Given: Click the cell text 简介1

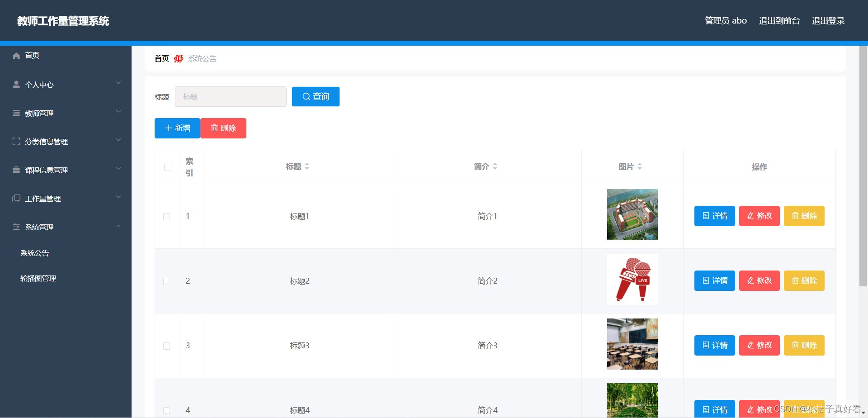Looking at the screenshot, I should coord(487,216).
